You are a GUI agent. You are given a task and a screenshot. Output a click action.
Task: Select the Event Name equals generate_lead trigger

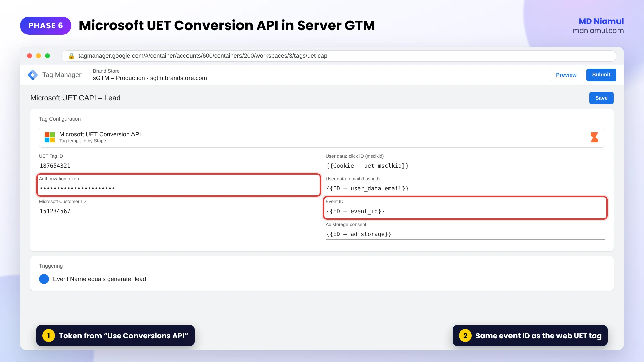tap(99, 279)
